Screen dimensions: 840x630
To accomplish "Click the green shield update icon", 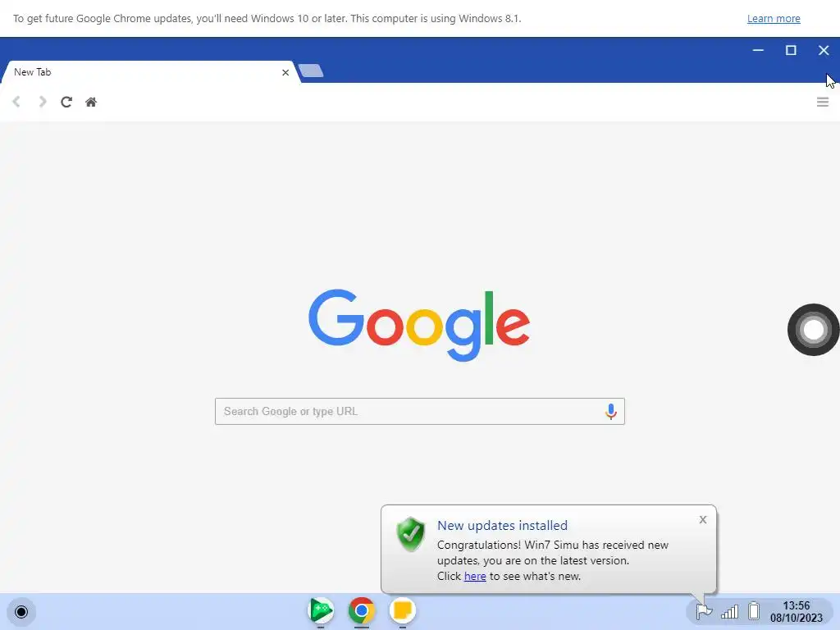I will click(411, 533).
